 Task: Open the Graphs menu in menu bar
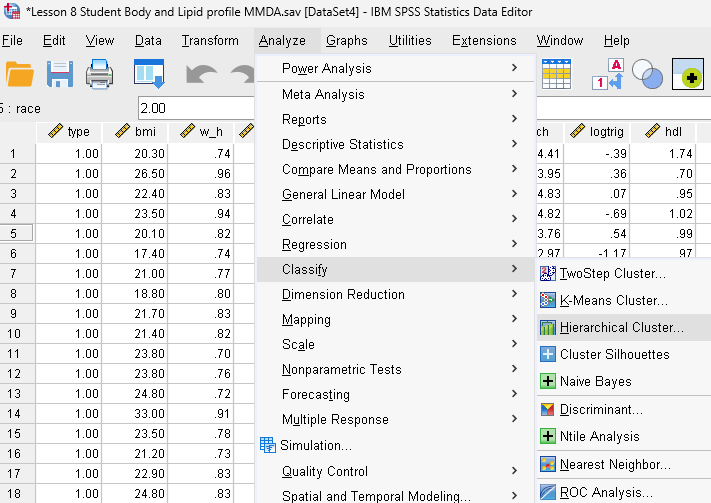point(346,41)
